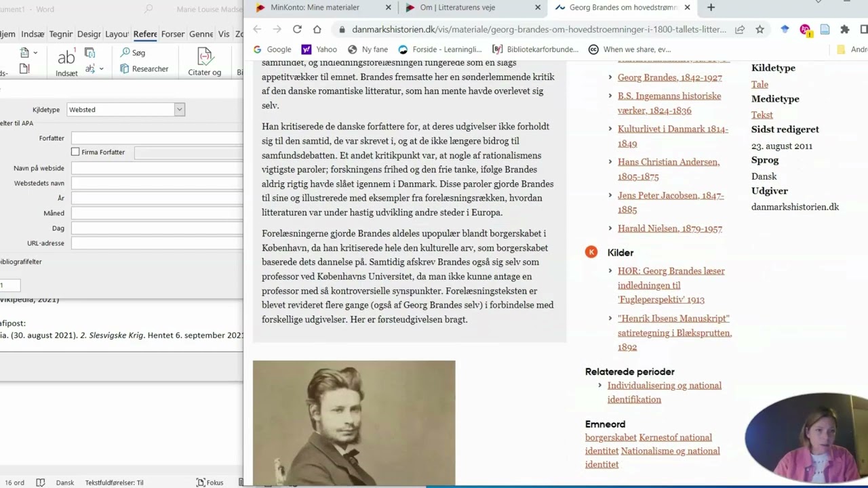868x488 pixels.
Task: Click the Chrome address bar URL
Action: click(x=539, y=29)
